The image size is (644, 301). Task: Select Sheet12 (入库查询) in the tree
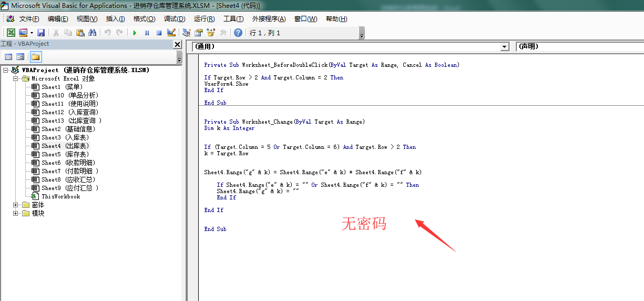tap(70, 112)
